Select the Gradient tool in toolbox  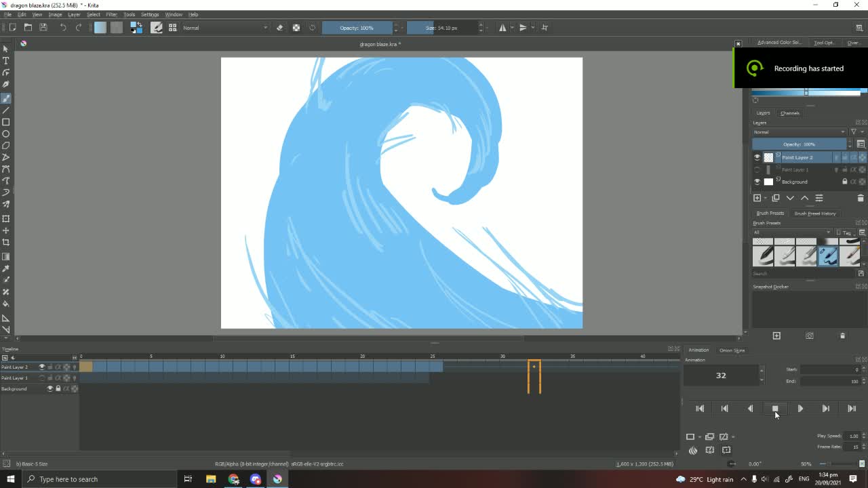(6, 256)
